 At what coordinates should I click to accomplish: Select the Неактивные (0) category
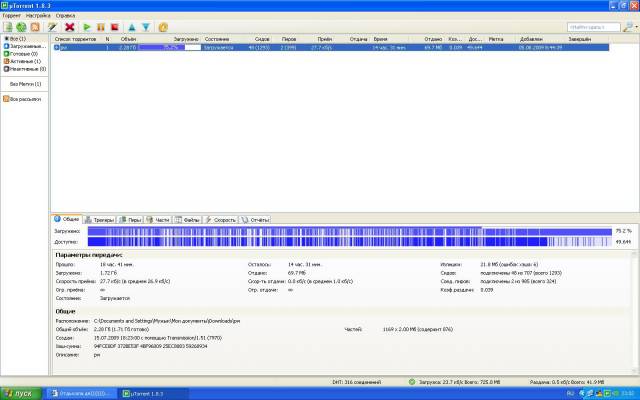pyautogui.click(x=25, y=69)
